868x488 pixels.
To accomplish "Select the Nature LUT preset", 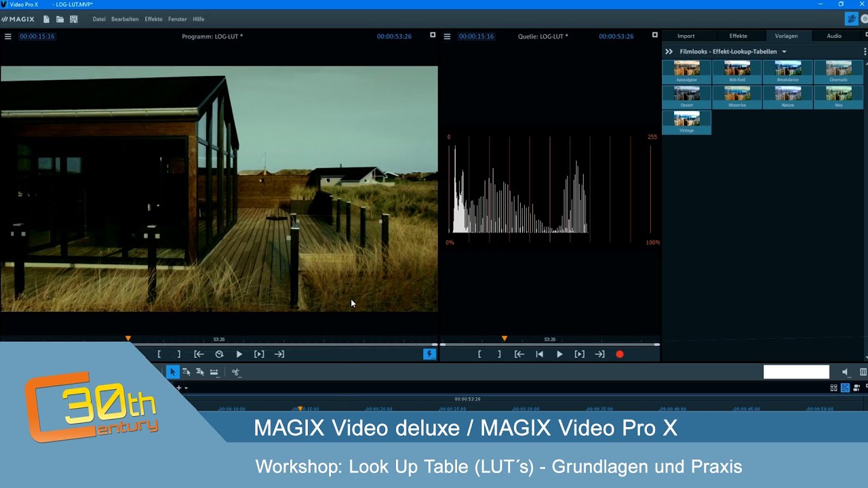I will pyautogui.click(x=788, y=97).
